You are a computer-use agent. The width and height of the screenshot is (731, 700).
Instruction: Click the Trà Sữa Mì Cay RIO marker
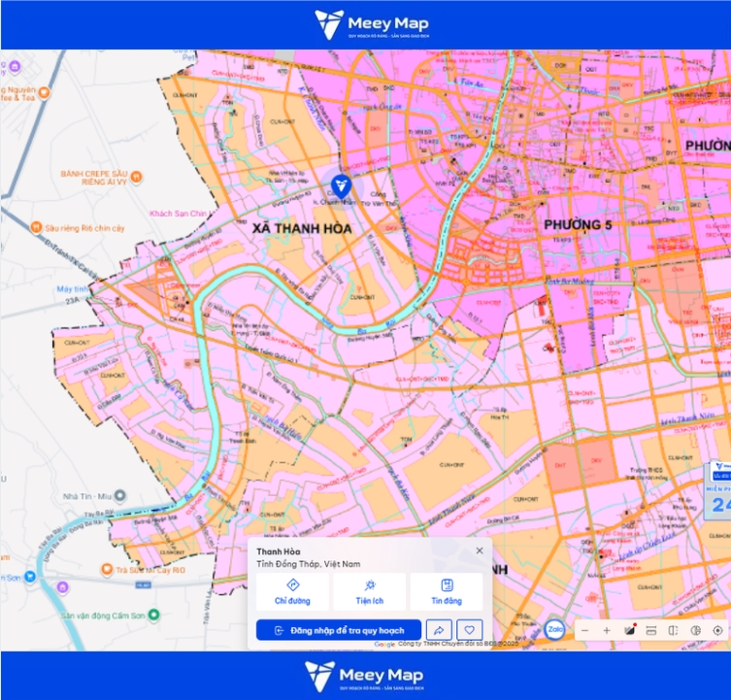(107, 570)
